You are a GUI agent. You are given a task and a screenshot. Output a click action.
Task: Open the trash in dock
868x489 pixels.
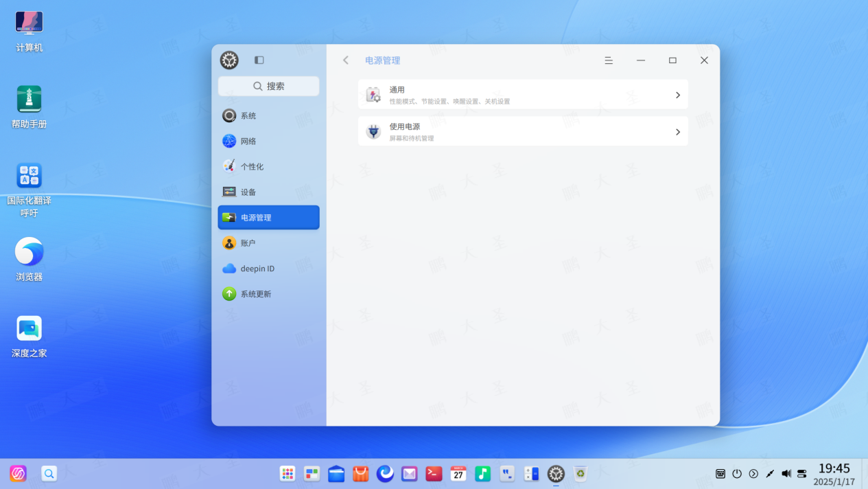point(580,473)
